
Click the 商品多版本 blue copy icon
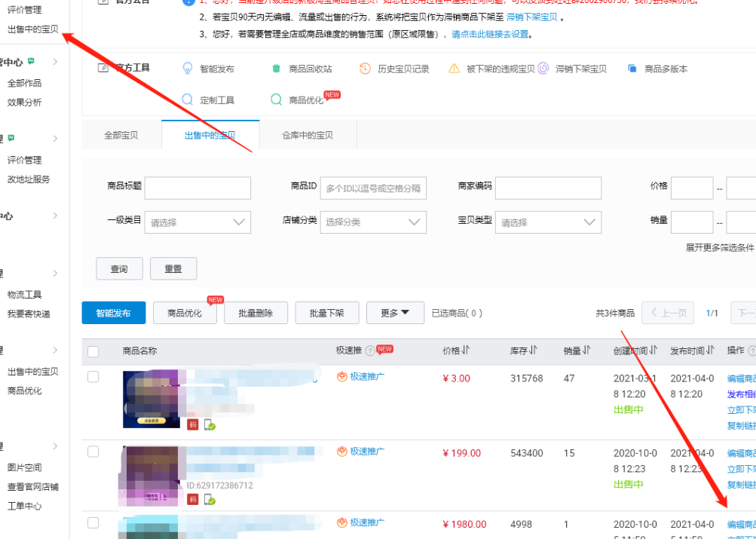point(632,69)
